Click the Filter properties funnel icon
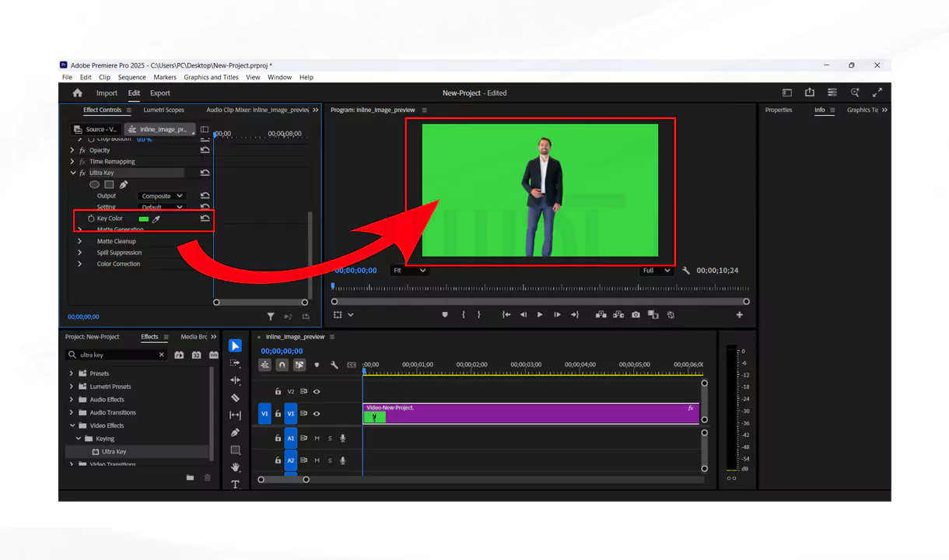This screenshot has width=949, height=560. [x=271, y=317]
